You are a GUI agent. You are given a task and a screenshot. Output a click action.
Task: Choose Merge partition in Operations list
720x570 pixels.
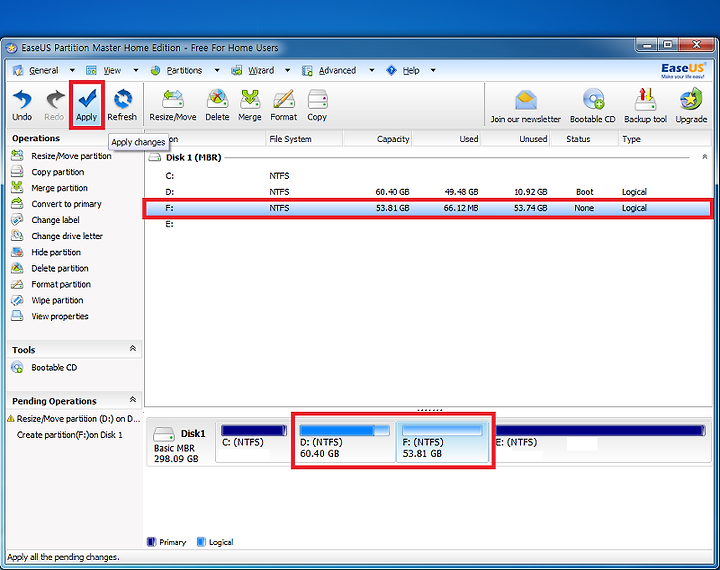pyautogui.click(x=50, y=188)
